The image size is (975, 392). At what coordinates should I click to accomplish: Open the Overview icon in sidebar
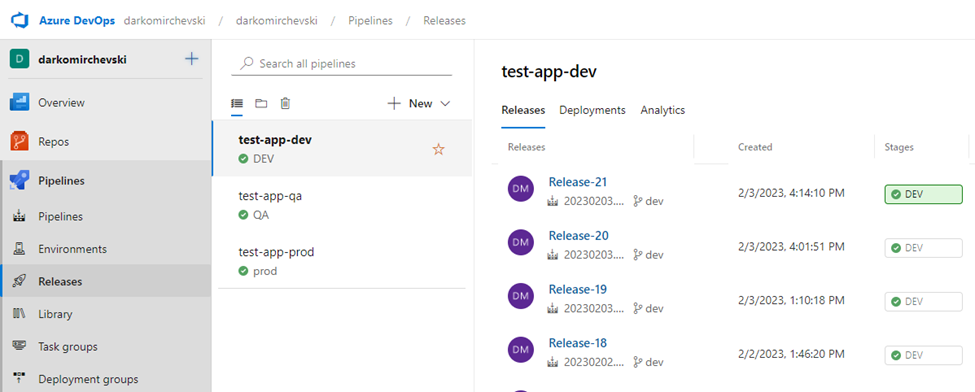click(x=20, y=103)
